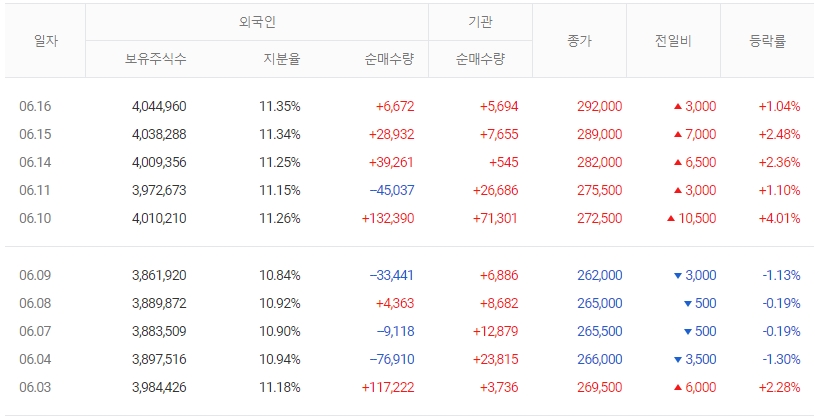815x419 pixels.
Task: Click foreign net buy +117,222
Action: 388,388
